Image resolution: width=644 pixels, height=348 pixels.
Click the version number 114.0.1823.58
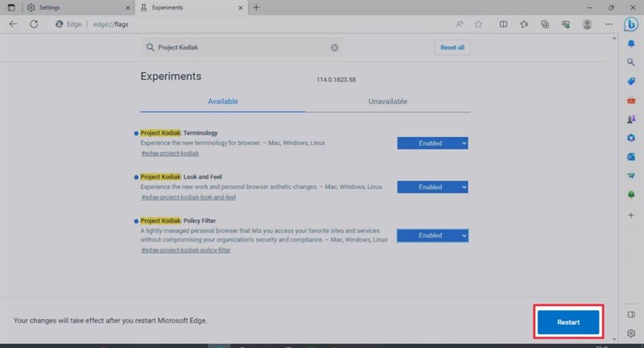336,80
